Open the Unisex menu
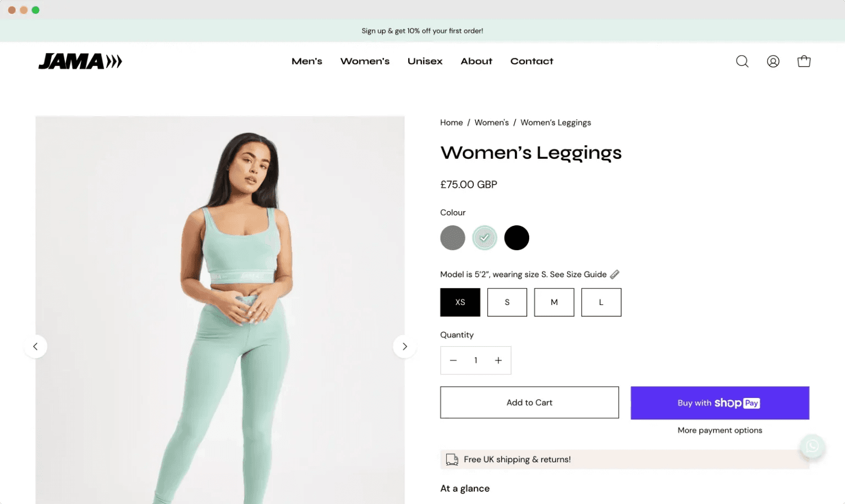This screenshot has width=845, height=504. [425, 61]
